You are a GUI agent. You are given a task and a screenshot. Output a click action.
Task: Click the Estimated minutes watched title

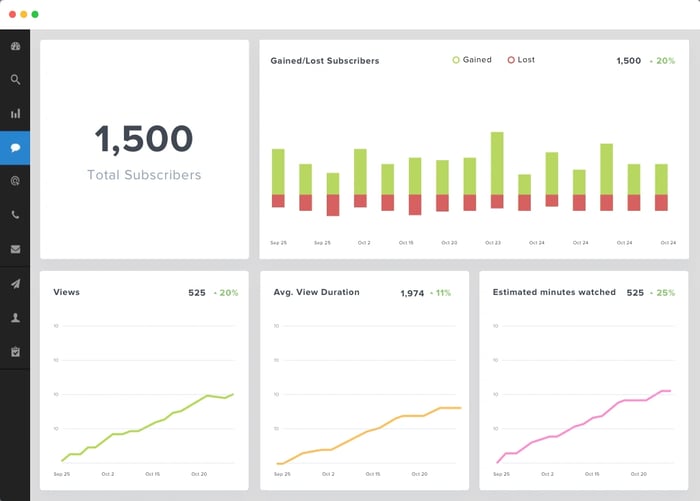[x=554, y=292]
